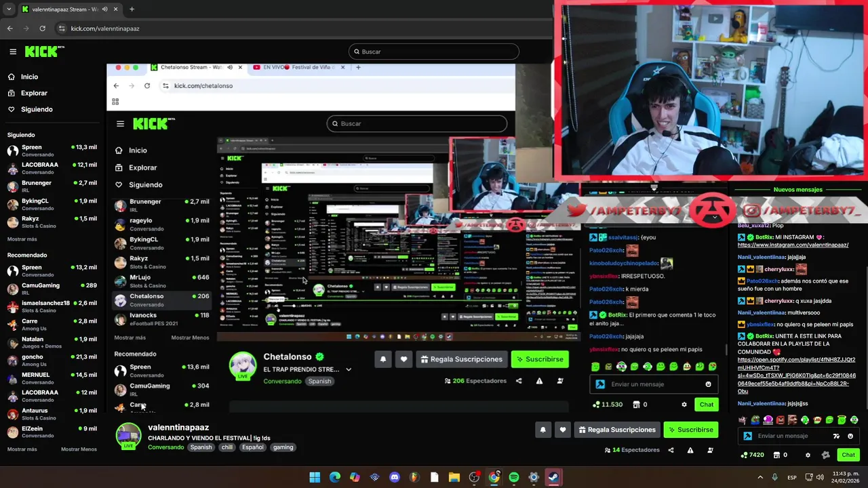Click the Belu_xuxa12 username in chat
Image resolution: width=868 pixels, height=488 pixels.
[x=753, y=226]
